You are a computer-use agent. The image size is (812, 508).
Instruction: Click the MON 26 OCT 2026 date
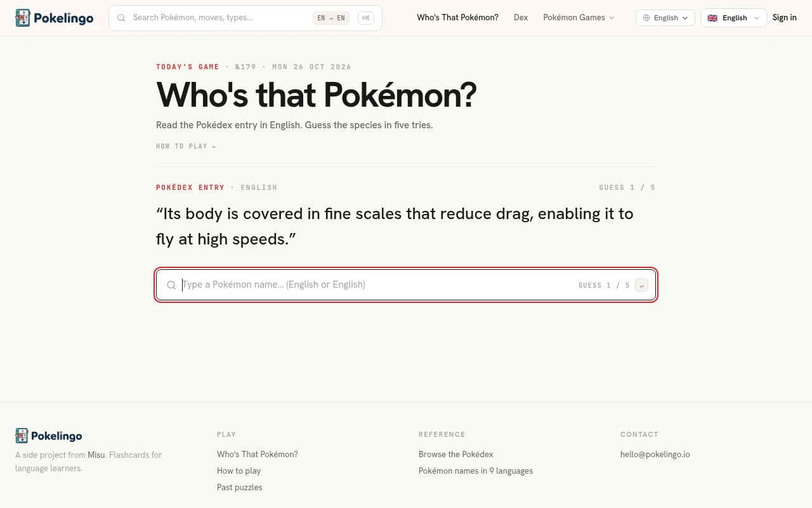tap(312, 67)
